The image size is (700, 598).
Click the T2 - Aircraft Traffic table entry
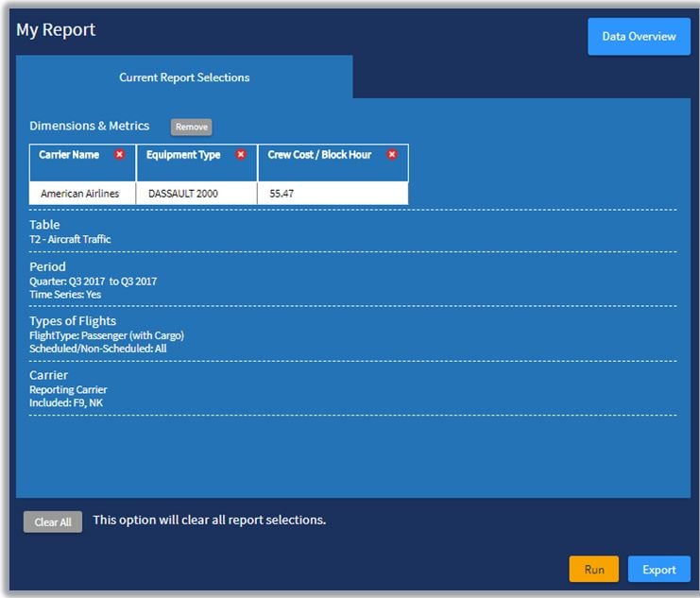(70, 240)
